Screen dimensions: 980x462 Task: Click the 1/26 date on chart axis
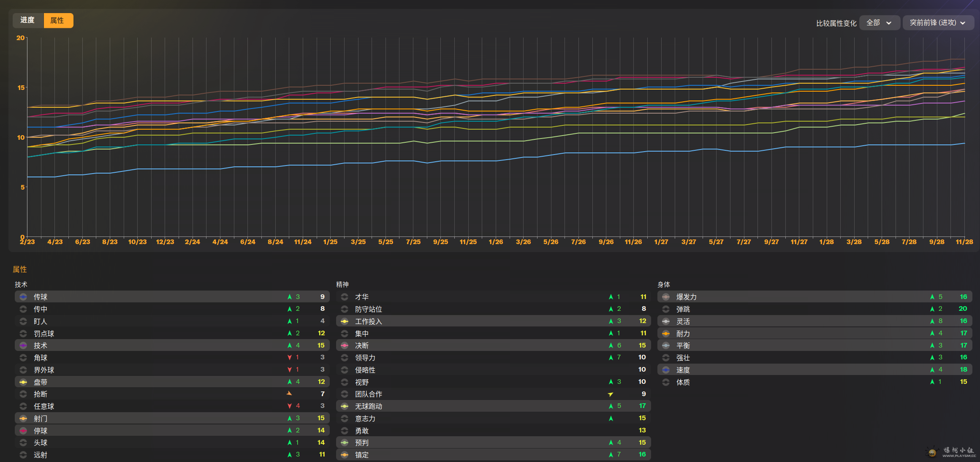coord(496,242)
